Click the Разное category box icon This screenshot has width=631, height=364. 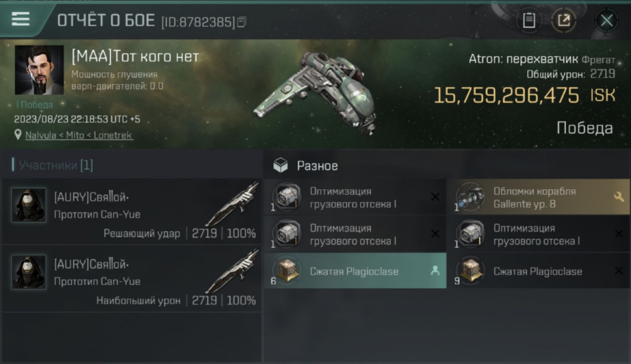tap(281, 165)
